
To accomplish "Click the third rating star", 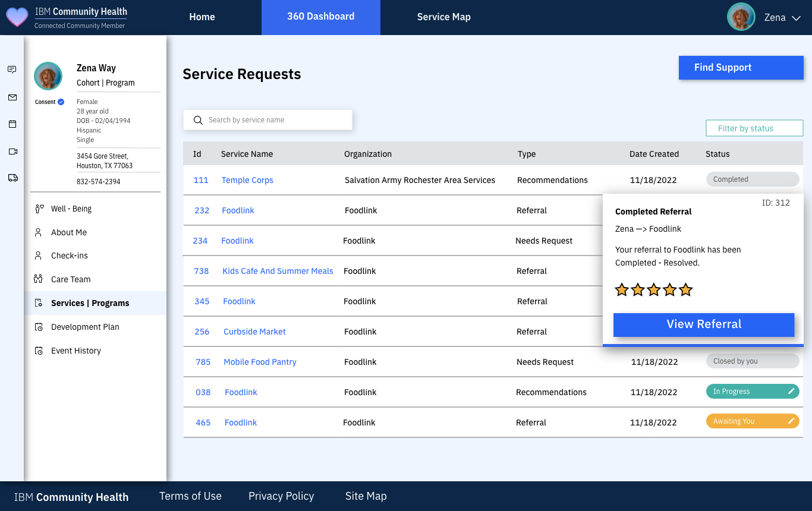I will [654, 290].
